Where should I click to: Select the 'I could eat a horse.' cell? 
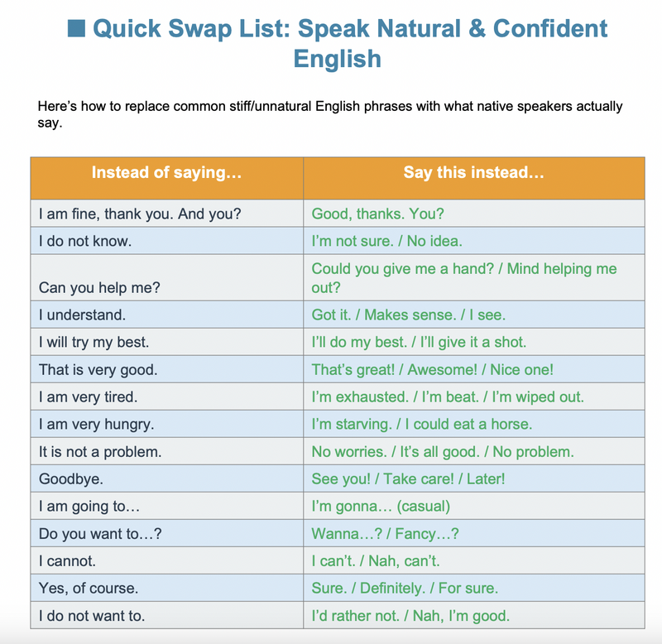(x=473, y=424)
